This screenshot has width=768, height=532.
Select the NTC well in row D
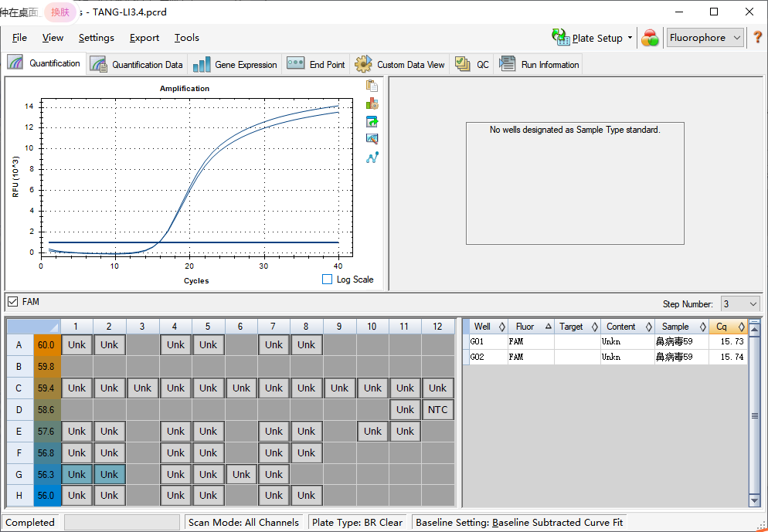click(438, 410)
